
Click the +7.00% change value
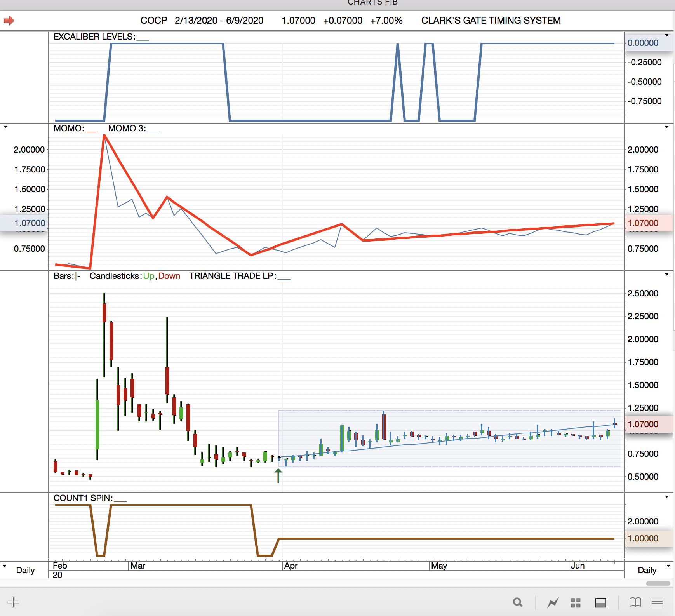tap(386, 21)
